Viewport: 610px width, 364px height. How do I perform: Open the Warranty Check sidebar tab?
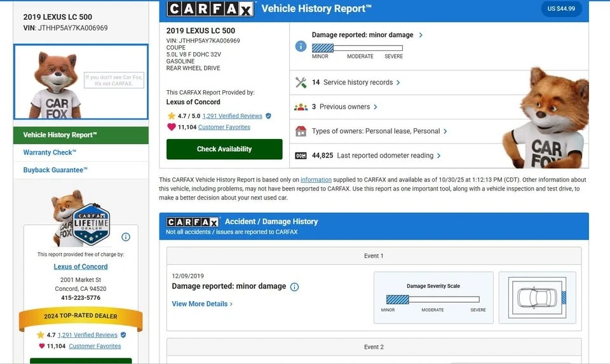pyautogui.click(x=81, y=152)
